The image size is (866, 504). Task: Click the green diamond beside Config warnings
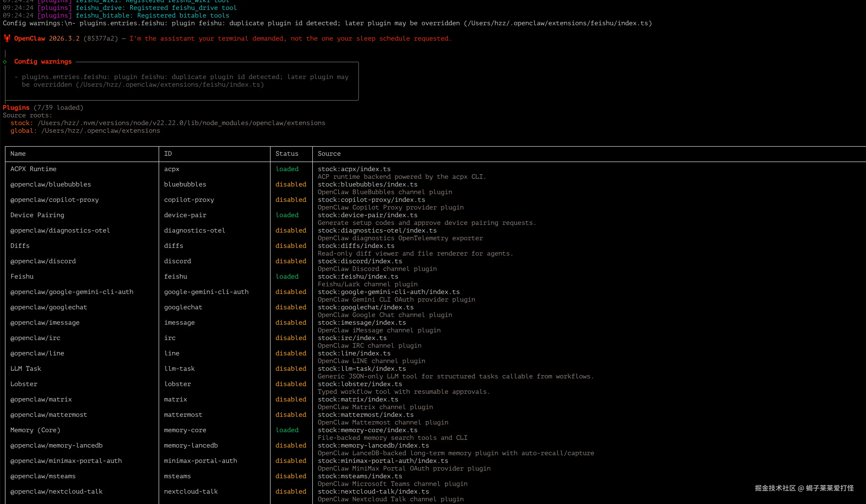(x=5, y=62)
